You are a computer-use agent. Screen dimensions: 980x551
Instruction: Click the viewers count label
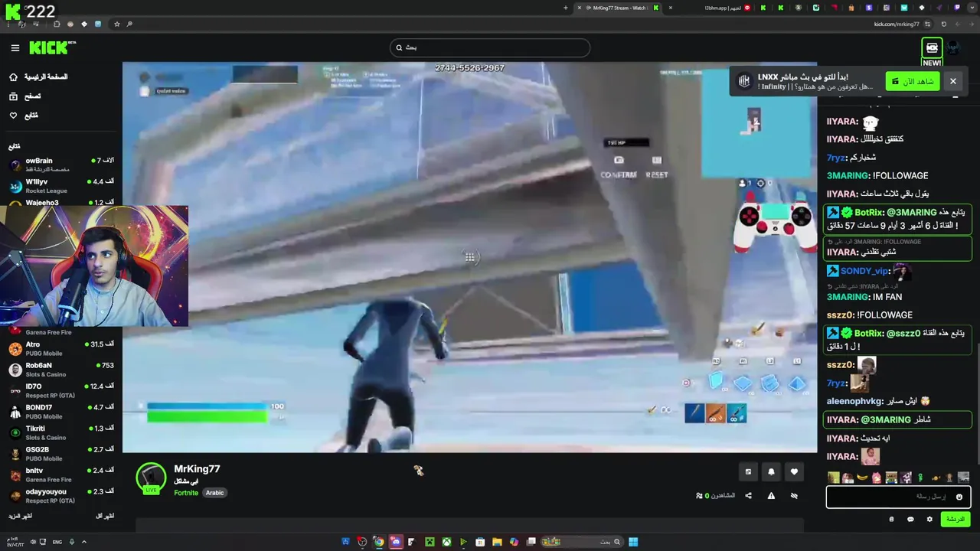click(x=715, y=496)
